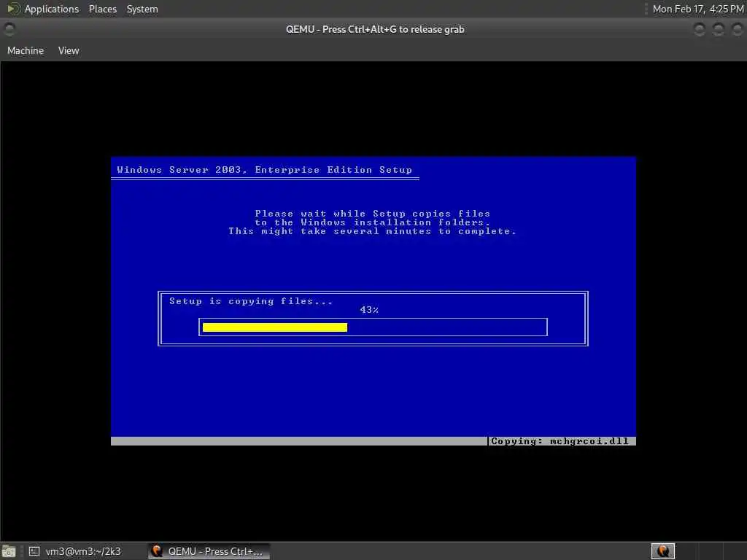Click 'Windows Server 2003, Enterprise Edition Setup' heading
Screen dimensions: 747x560
(264, 170)
